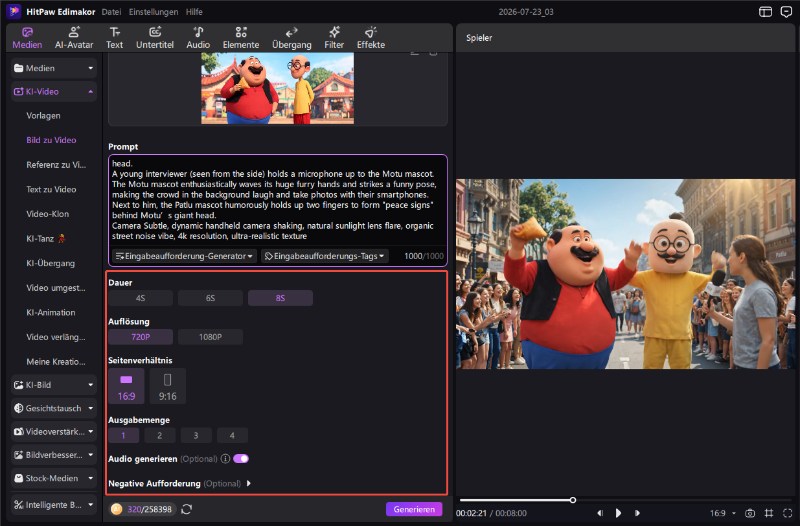This screenshot has width=800, height=526.
Task: Refresh the credits balance
Action: coord(187,509)
